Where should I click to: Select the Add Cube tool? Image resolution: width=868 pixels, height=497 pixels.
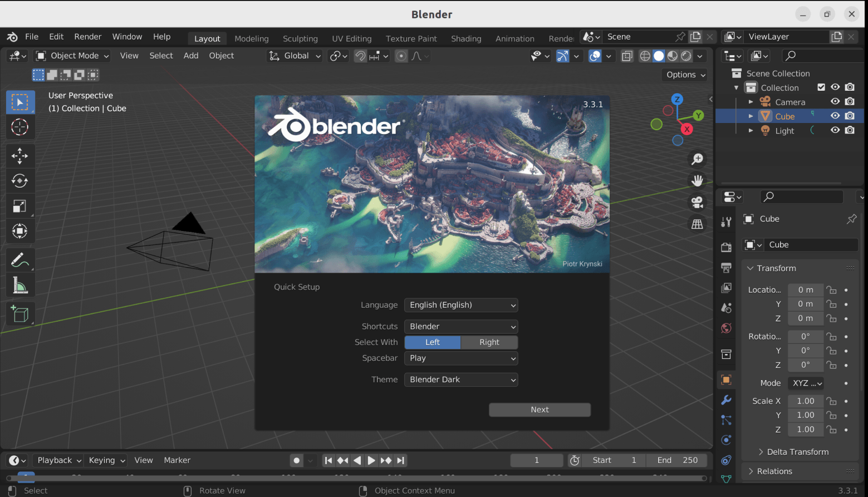point(20,314)
